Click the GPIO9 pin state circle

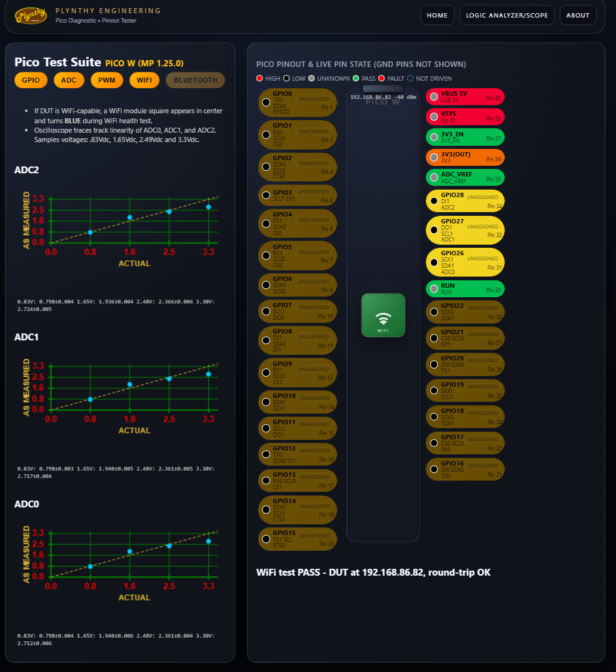(266, 372)
